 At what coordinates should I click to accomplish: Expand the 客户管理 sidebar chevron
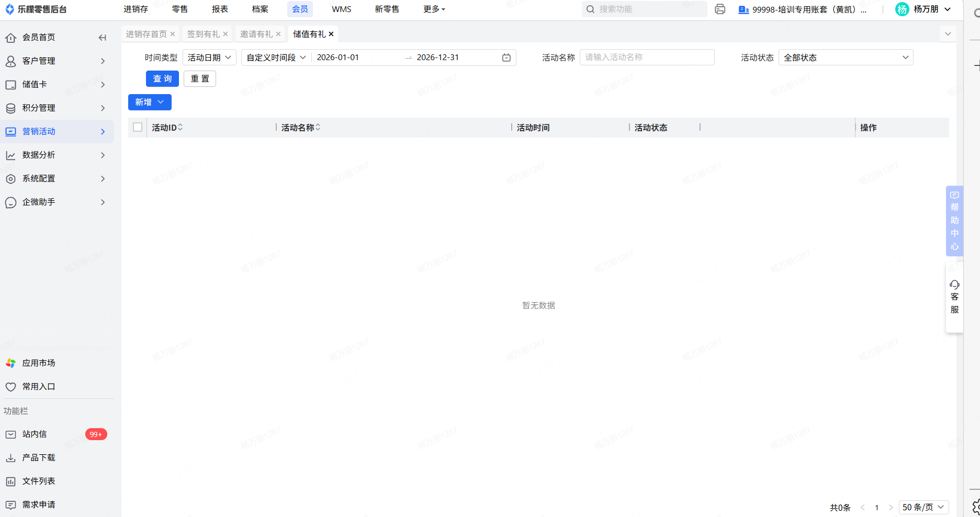pyautogui.click(x=103, y=61)
